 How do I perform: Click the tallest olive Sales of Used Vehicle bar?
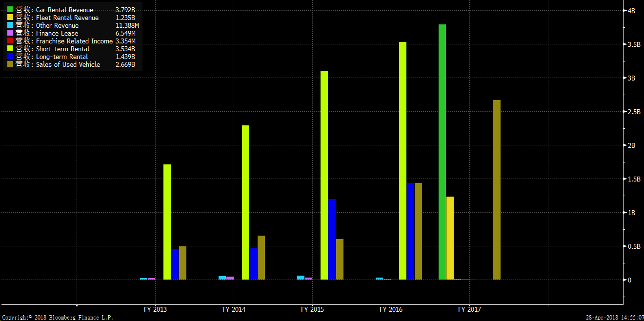click(497, 190)
